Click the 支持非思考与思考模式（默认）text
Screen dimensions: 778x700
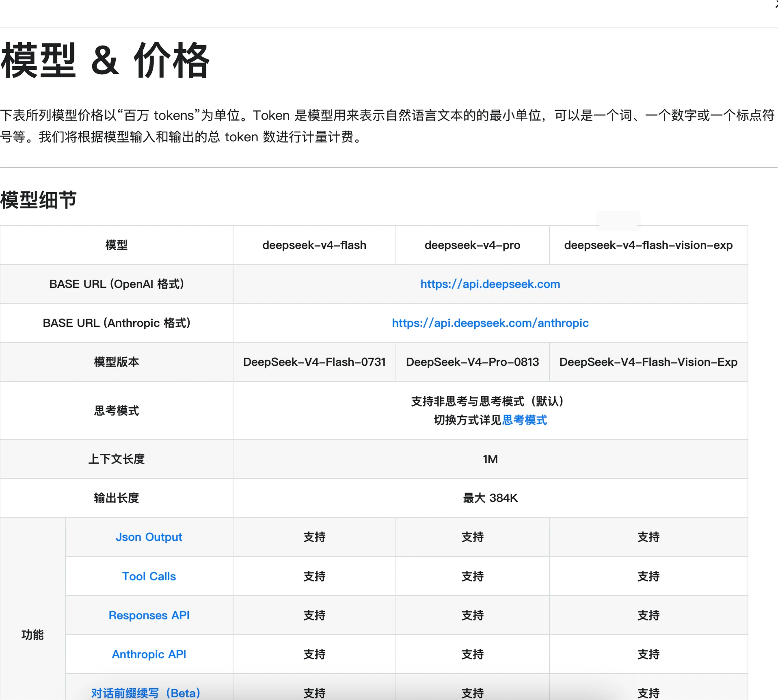point(487,401)
